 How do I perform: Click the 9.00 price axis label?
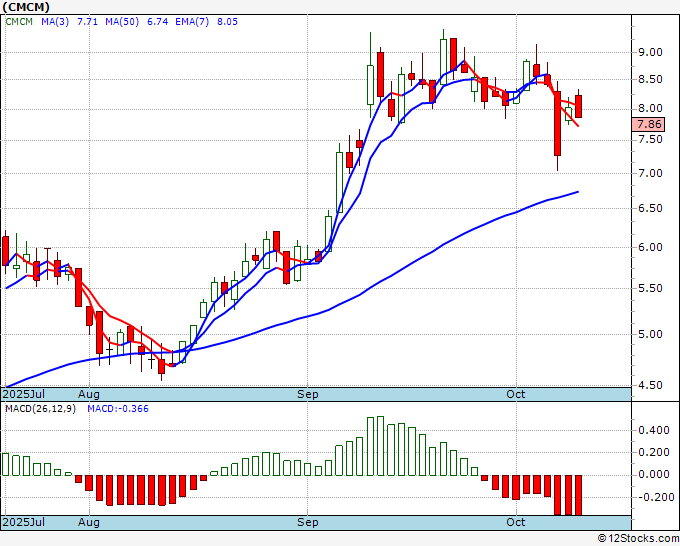[650, 52]
